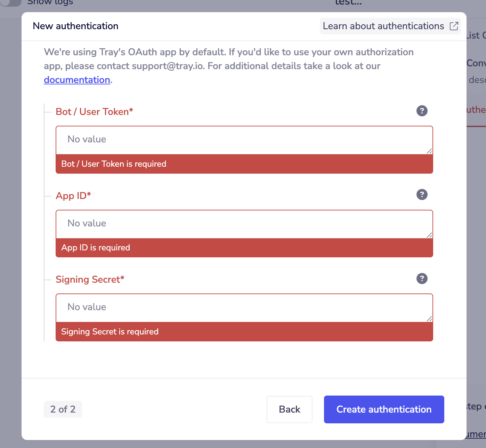Screen dimensions: 486x448
Task: Click the 2 of 2 step indicator badge
Action: 63,409
